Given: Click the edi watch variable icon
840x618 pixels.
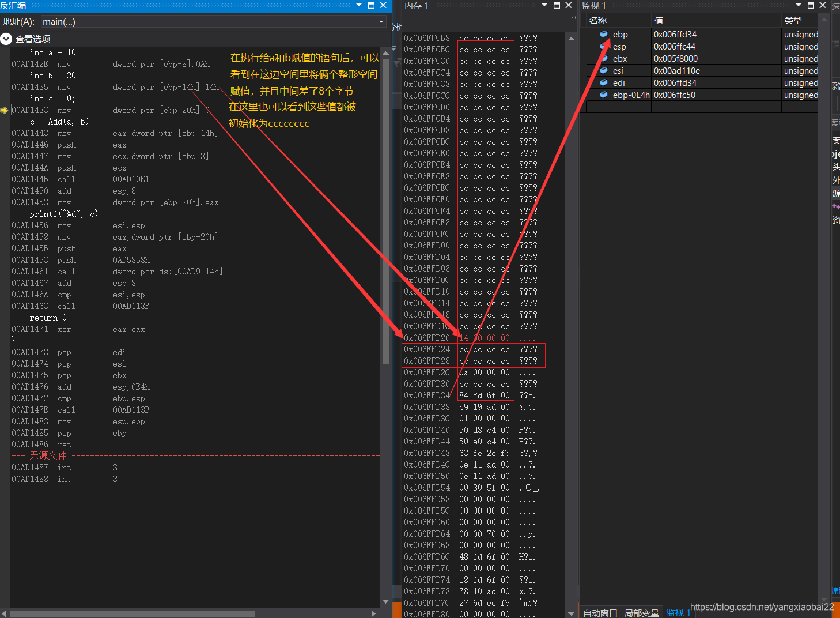Looking at the screenshot, I should coord(604,82).
